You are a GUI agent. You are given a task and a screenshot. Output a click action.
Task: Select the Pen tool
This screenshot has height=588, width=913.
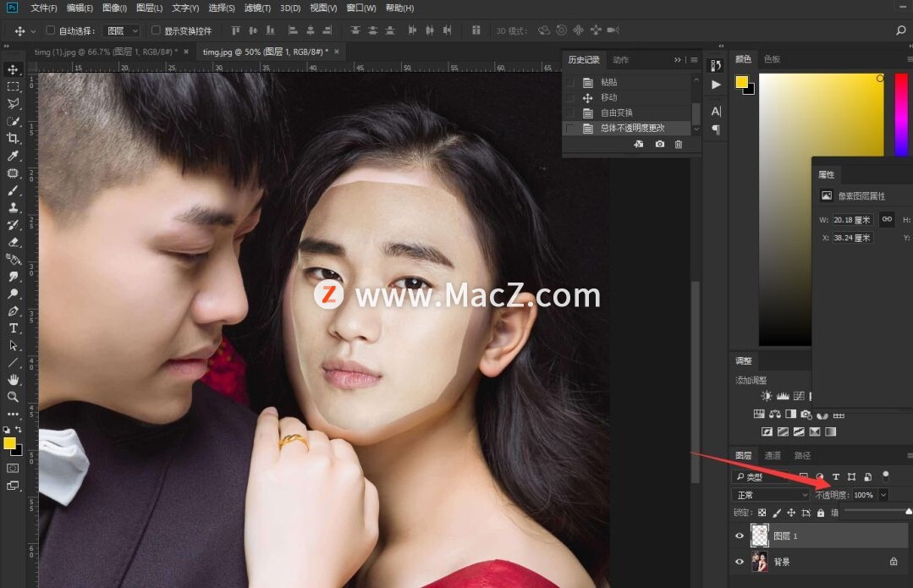[13, 310]
